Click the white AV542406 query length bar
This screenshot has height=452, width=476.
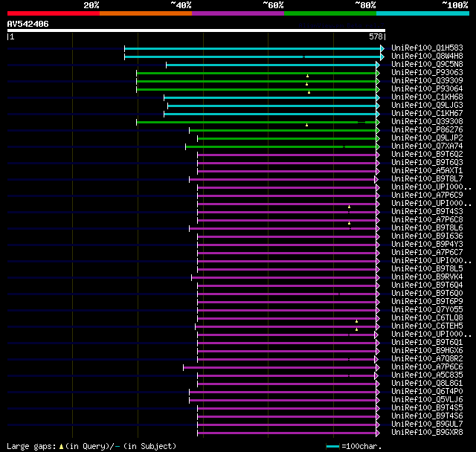click(196, 30)
